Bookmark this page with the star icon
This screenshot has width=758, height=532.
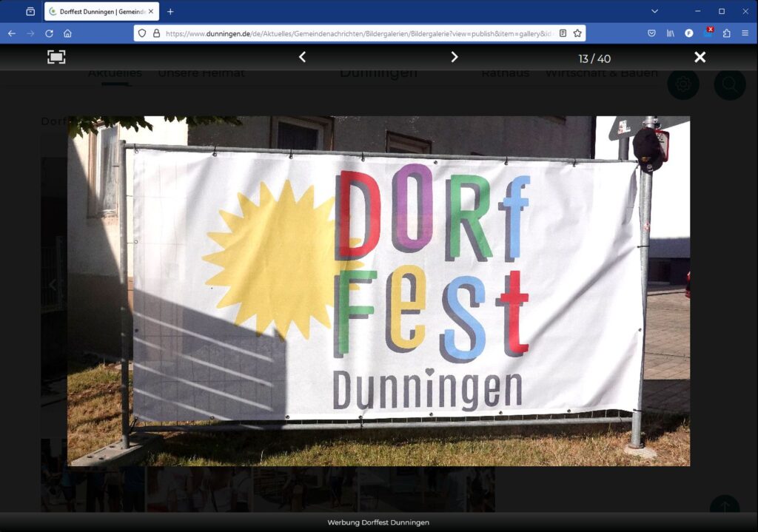(577, 33)
